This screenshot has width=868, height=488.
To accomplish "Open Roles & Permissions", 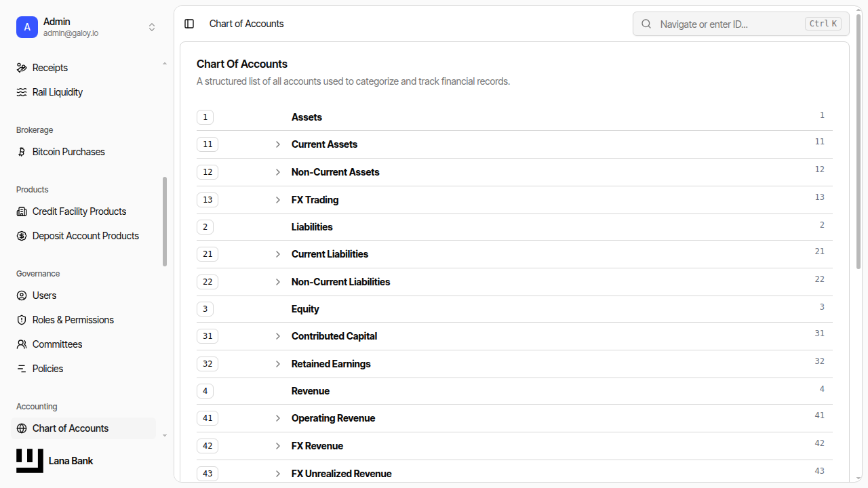I will 83,320.
